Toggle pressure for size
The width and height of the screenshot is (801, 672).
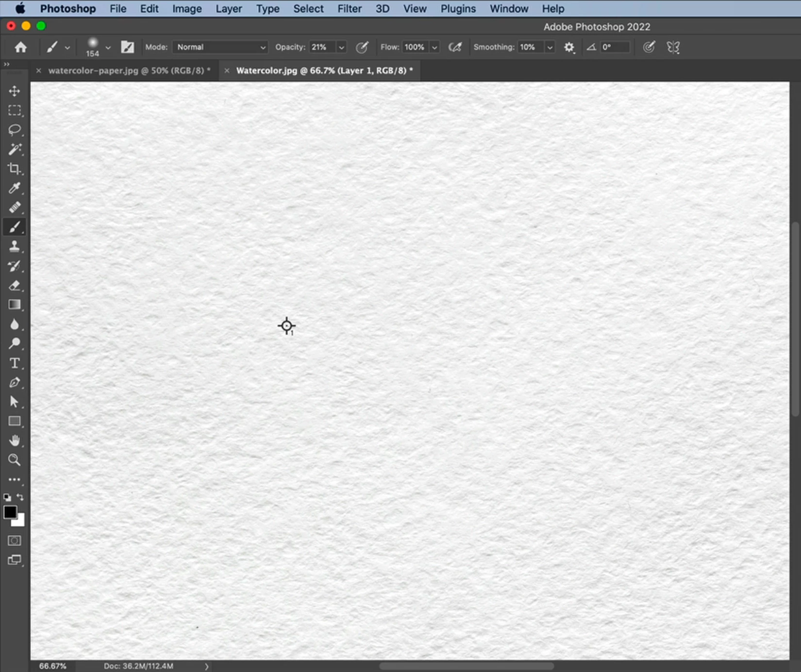[x=649, y=47]
